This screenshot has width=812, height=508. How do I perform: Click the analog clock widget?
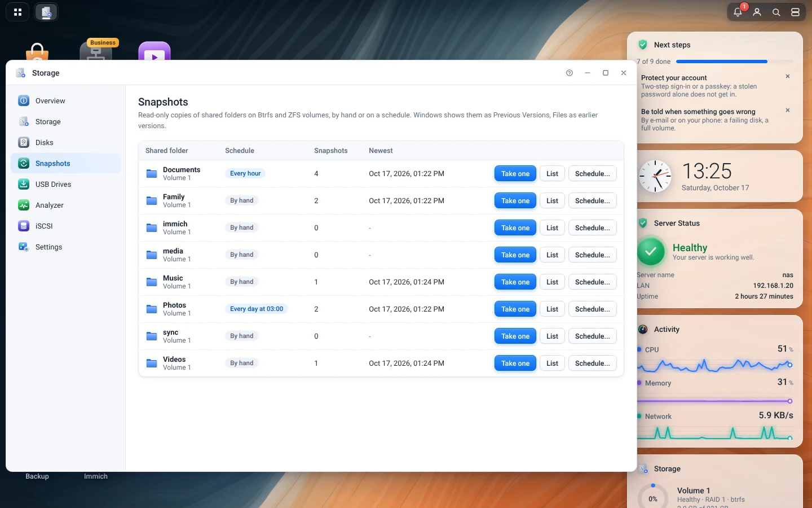click(655, 176)
